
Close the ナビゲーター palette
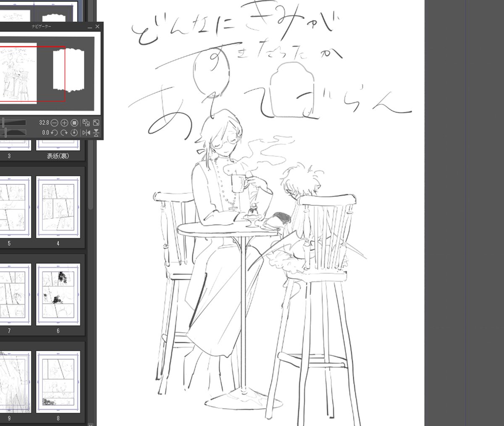tap(98, 26)
